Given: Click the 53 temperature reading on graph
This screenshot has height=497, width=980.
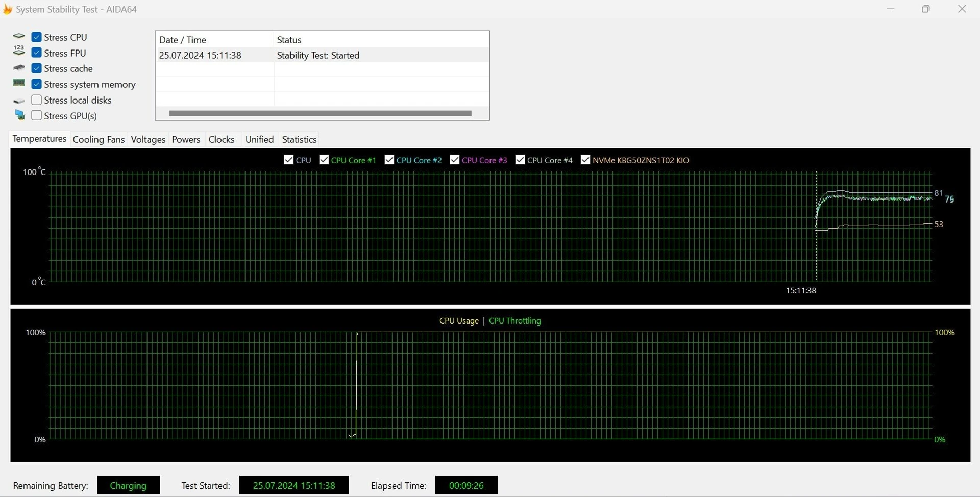Looking at the screenshot, I should point(939,224).
